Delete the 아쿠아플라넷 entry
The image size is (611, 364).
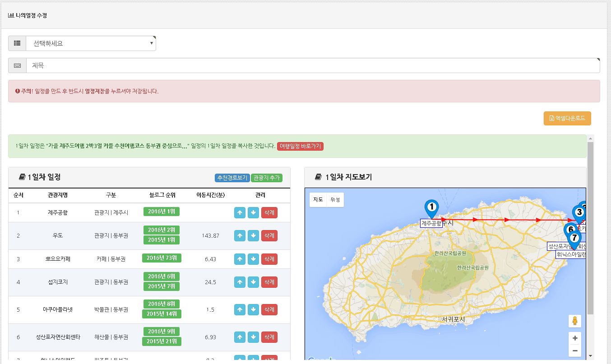269,310
